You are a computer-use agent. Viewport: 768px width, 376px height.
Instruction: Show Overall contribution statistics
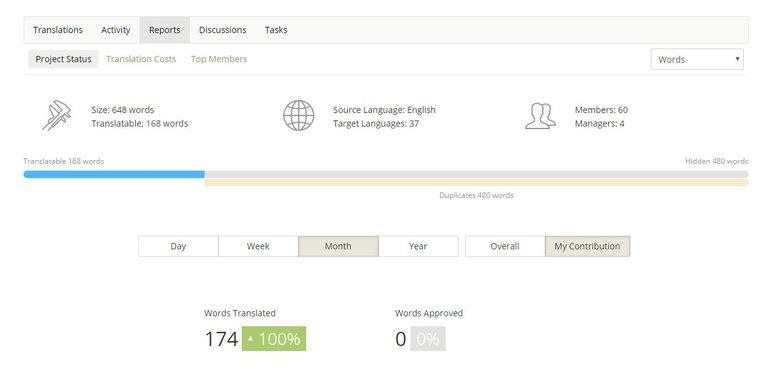505,246
